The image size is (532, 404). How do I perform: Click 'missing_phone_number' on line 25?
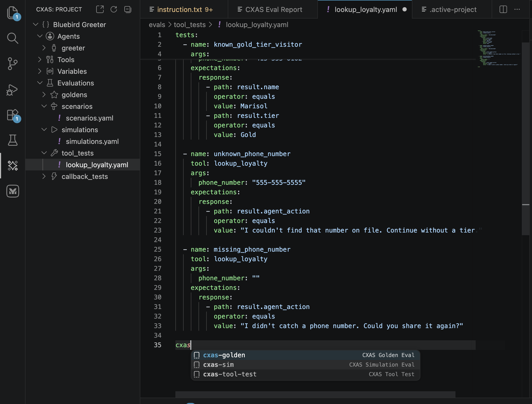(252, 250)
